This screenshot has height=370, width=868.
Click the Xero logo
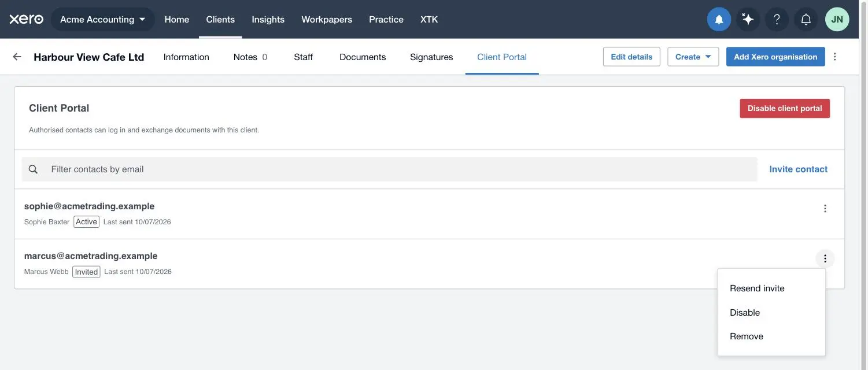tap(27, 19)
